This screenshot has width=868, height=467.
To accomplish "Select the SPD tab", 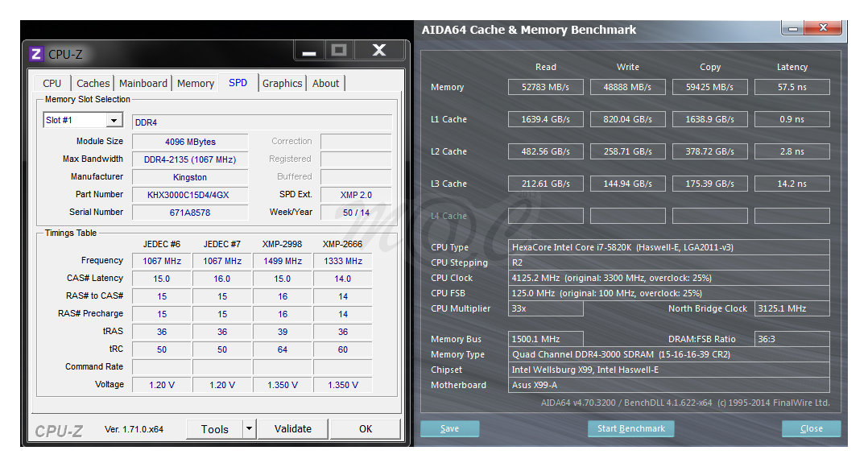I will tap(238, 82).
